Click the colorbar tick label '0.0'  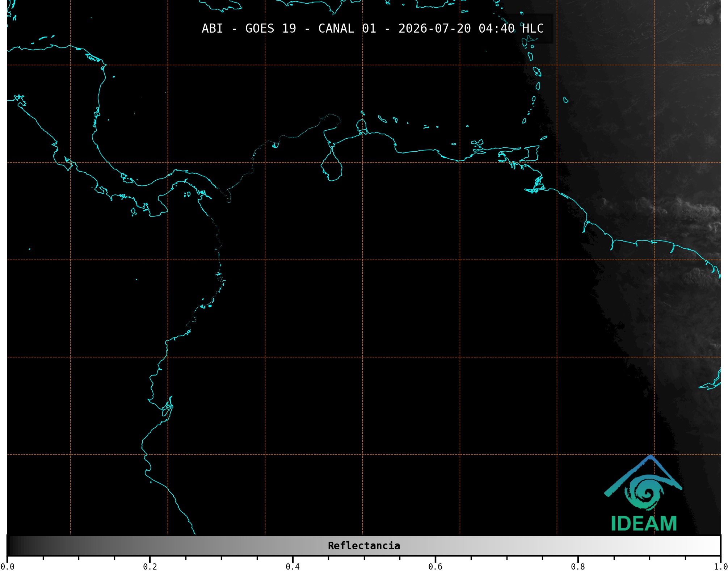(7, 567)
